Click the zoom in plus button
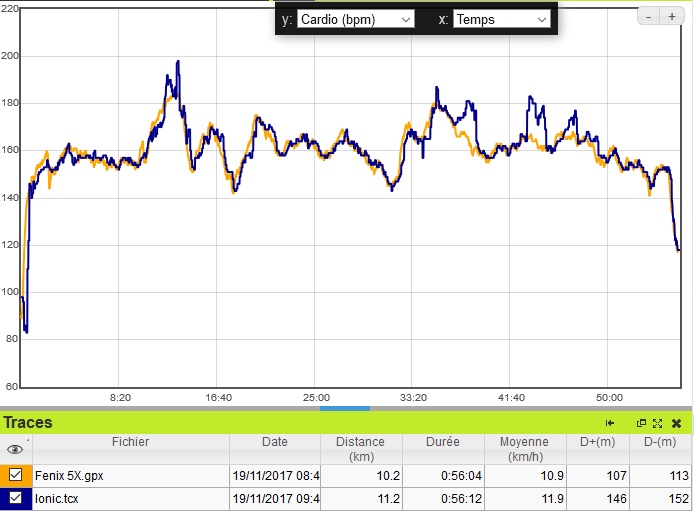 pos(671,17)
